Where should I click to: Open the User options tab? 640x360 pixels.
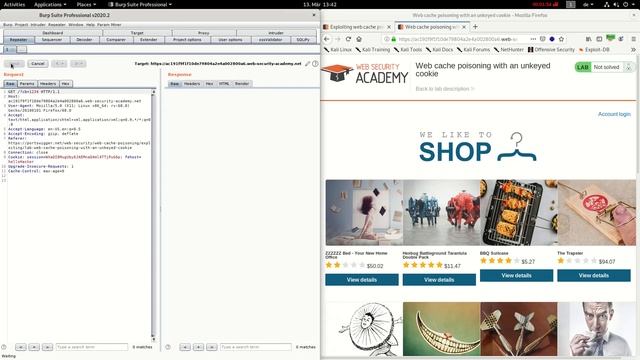230,40
